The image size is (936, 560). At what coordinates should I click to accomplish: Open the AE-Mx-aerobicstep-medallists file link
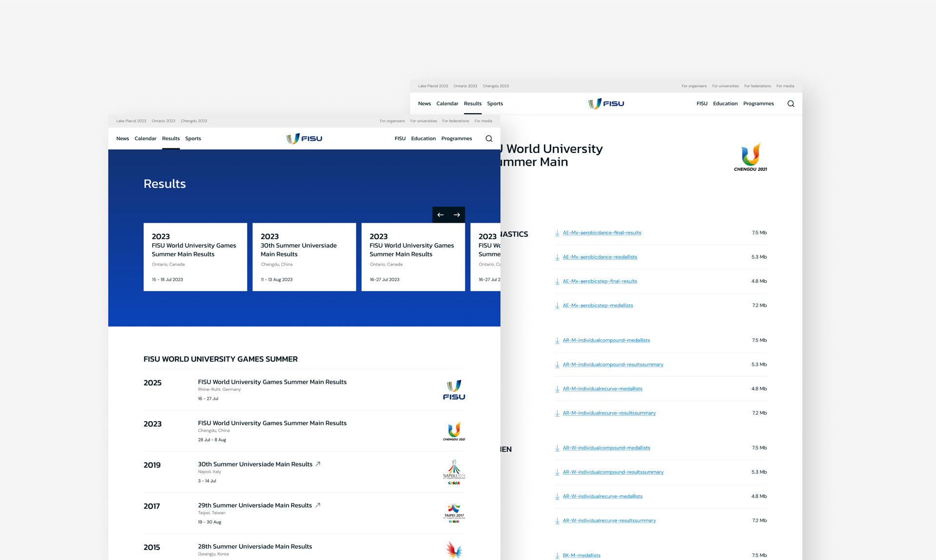(598, 306)
